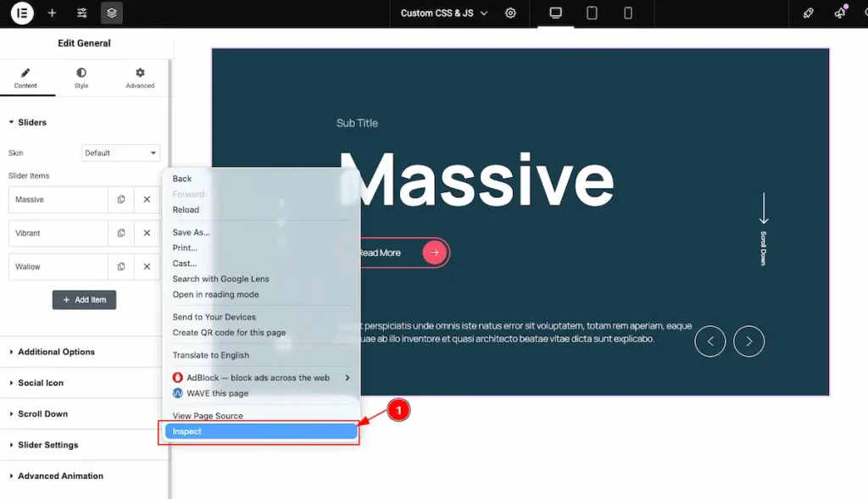Duplicate the Massive slider item
Screen dimensions: 868x499
(121, 200)
